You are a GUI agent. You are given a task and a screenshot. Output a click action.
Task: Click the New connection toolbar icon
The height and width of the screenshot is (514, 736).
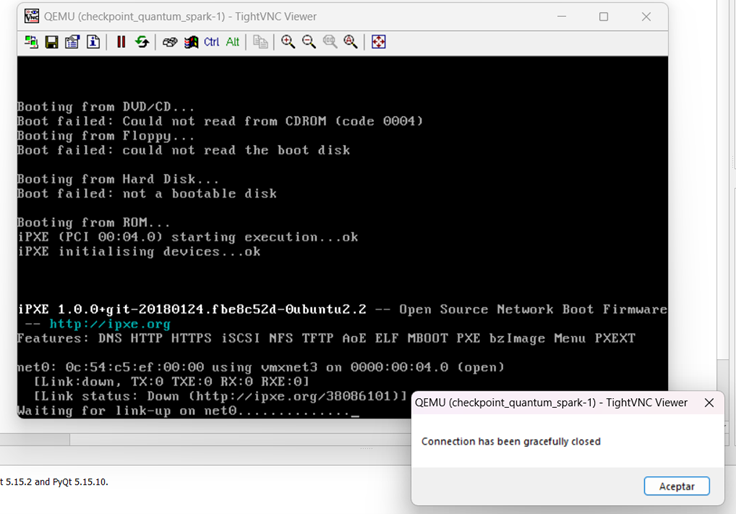(31, 42)
